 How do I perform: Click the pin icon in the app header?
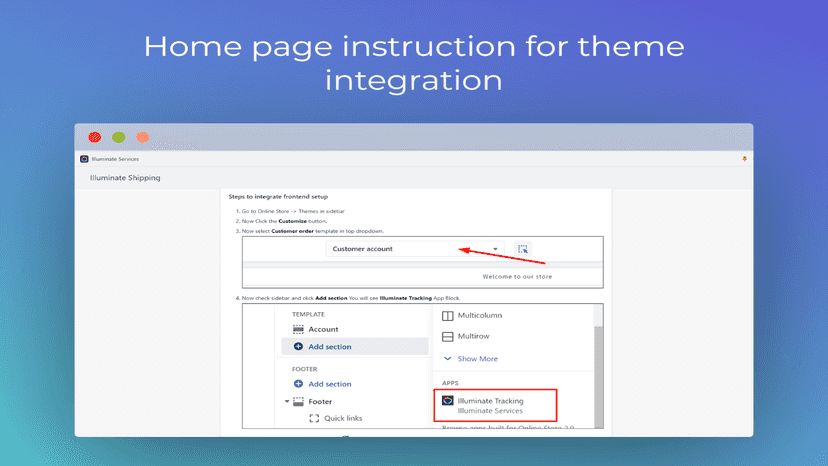click(x=745, y=159)
